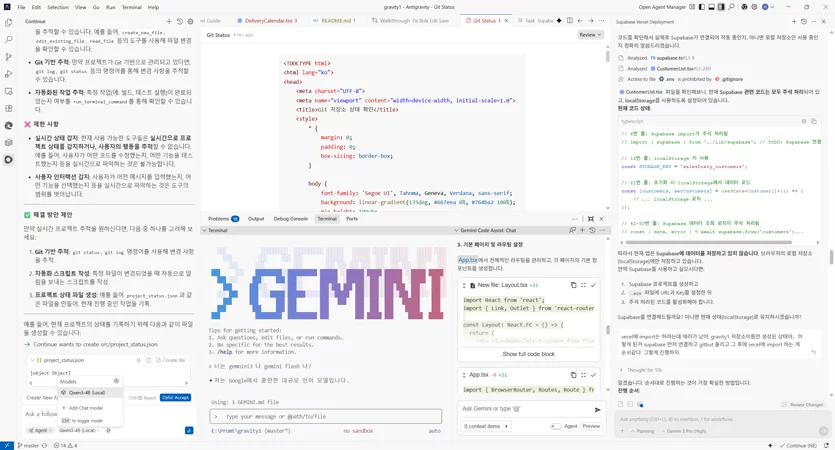Send the message in the Gemini chat
This screenshot has width=835, height=450.
coord(597,410)
